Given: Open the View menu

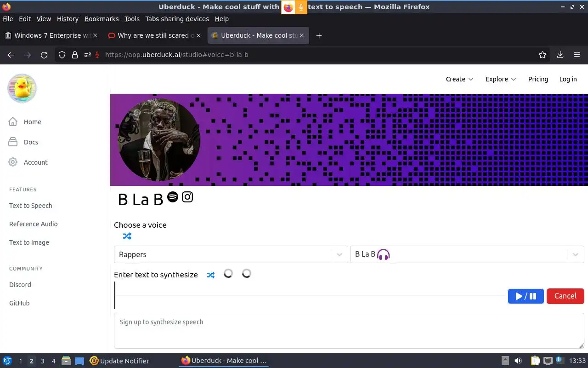Looking at the screenshot, I should click(44, 19).
